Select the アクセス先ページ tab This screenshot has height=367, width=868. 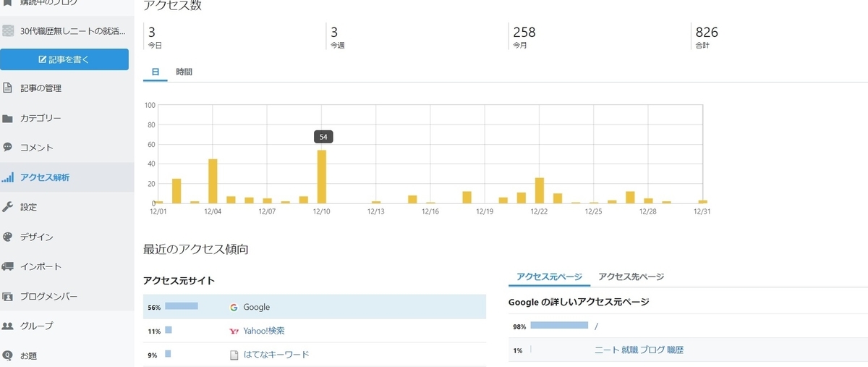coord(631,277)
